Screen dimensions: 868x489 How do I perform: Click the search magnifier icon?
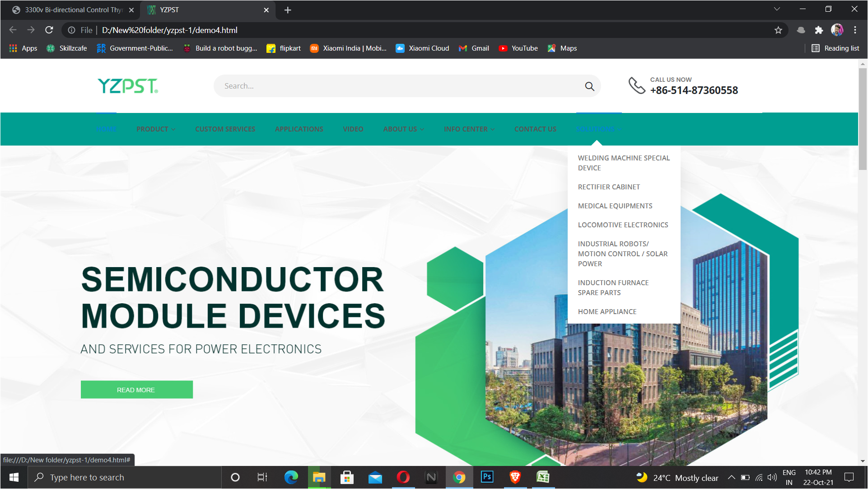[x=589, y=86]
